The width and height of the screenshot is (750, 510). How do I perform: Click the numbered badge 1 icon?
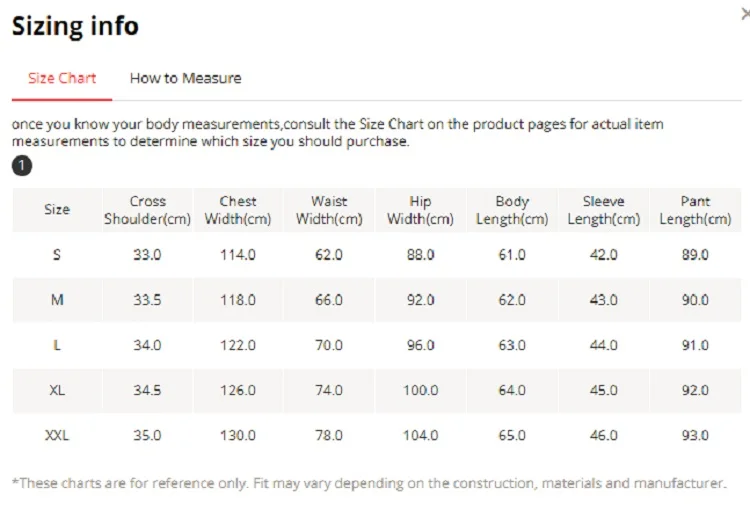coord(22,166)
